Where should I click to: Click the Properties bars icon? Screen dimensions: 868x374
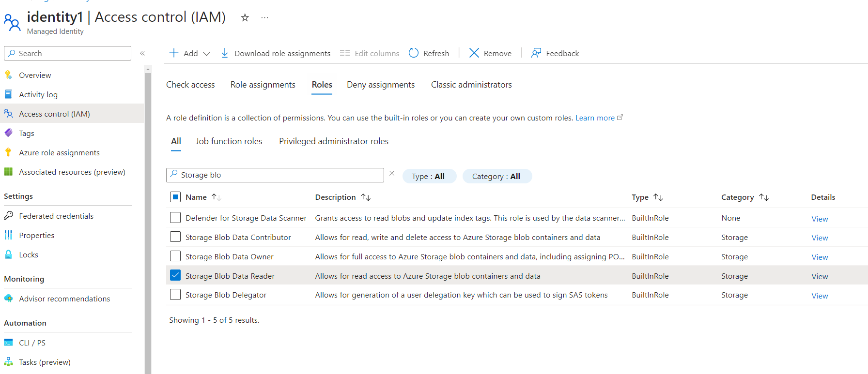point(9,235)
